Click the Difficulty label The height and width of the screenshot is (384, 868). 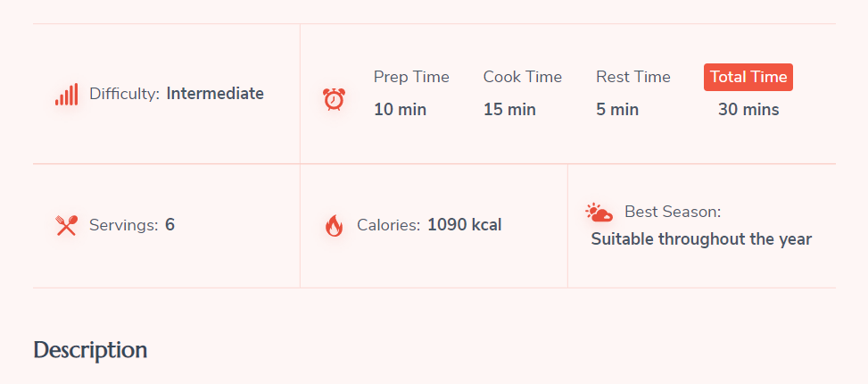click(x=125, y=94)
